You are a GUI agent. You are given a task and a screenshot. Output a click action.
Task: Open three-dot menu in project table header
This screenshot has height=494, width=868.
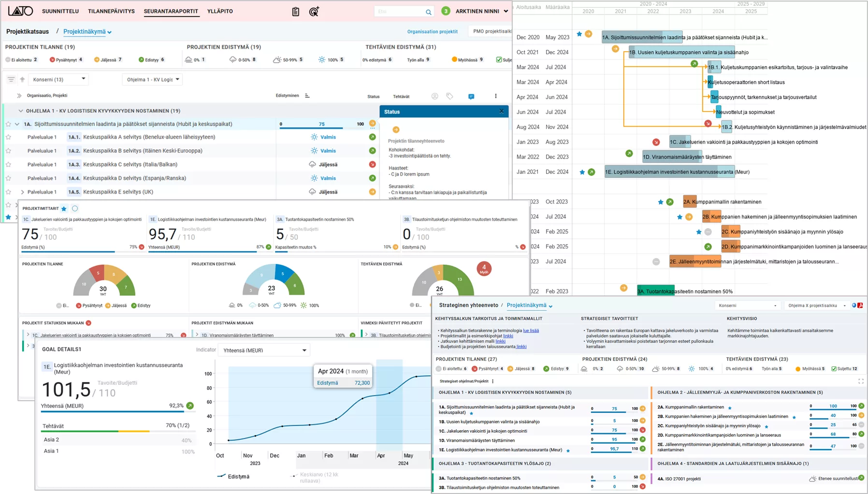click(x=495, y=96)
